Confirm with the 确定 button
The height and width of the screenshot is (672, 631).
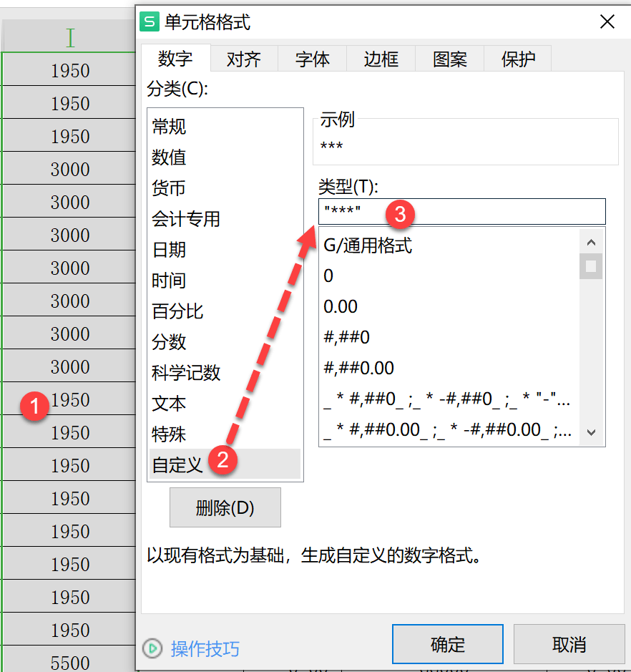[x=448, y=644]
